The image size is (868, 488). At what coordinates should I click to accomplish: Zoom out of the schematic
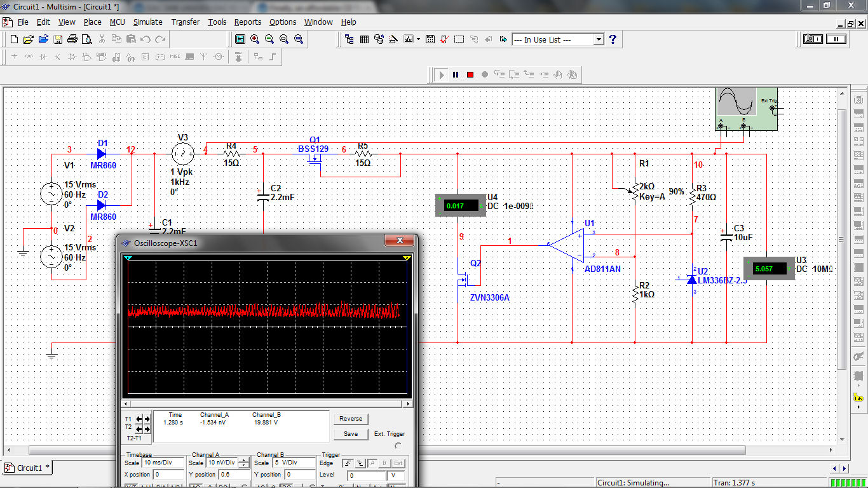coord(269,39)
